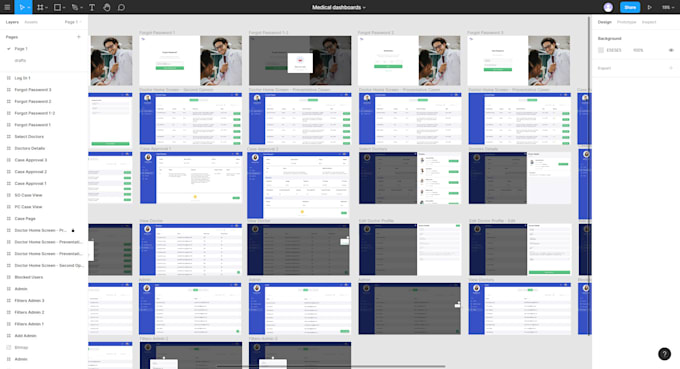The width and height of the screenshot is (680, 369).
Task: Click the canvas horizontal scrollbar
Action: tap(331, 366)
